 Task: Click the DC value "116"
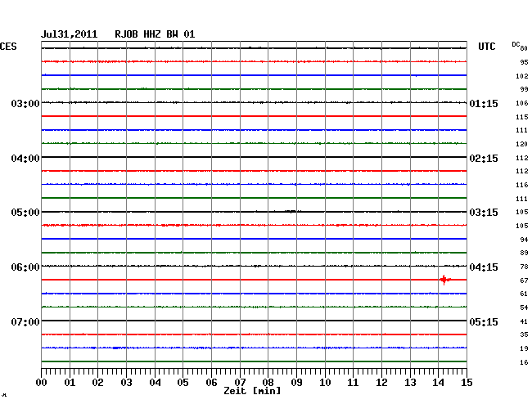click(522, 185)
